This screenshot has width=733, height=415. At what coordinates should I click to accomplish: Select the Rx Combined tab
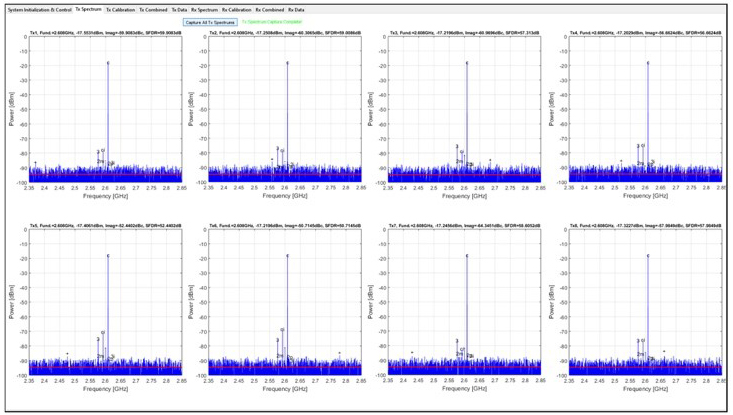(270, 10)
